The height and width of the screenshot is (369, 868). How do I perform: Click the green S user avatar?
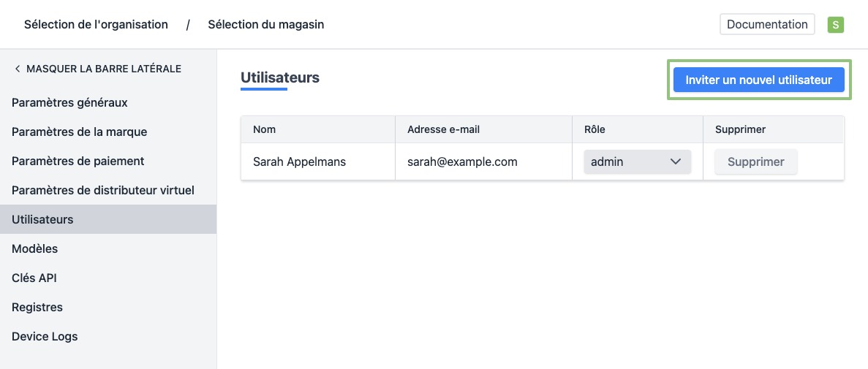(x=835, y=25)
